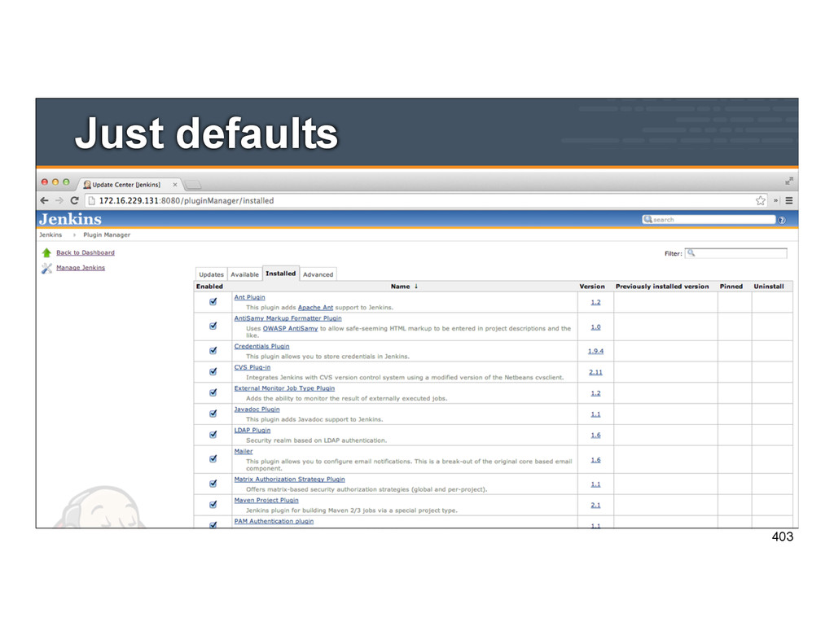Click AntiSamy version 1.0 link
The width and height of the screenshot is (834, 644).
point(595,327)
